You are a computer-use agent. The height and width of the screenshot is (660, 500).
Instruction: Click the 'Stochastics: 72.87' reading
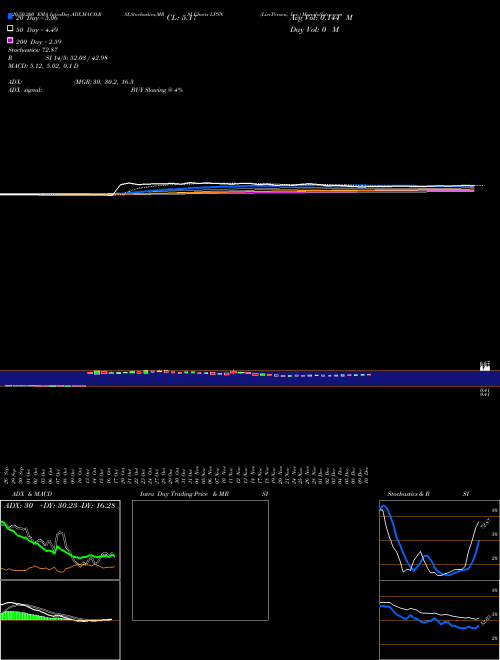click(33, 50)
